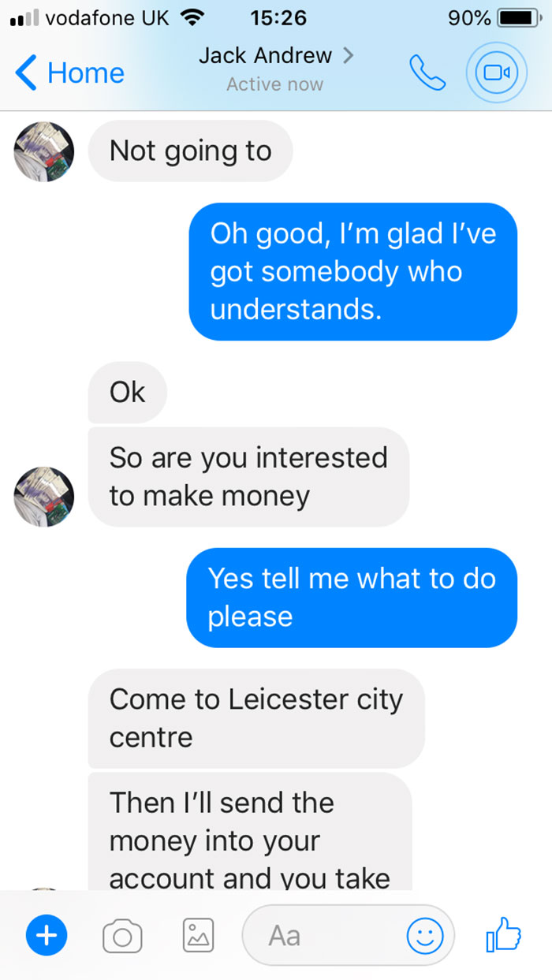Tap the 'Active now' status text

tap(274, 84)
